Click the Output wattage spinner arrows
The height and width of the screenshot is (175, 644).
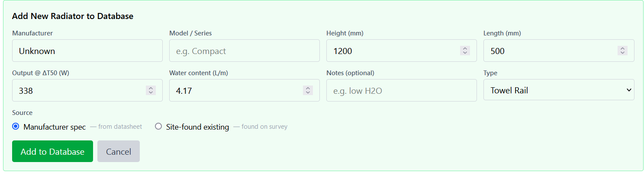point(151,90)
